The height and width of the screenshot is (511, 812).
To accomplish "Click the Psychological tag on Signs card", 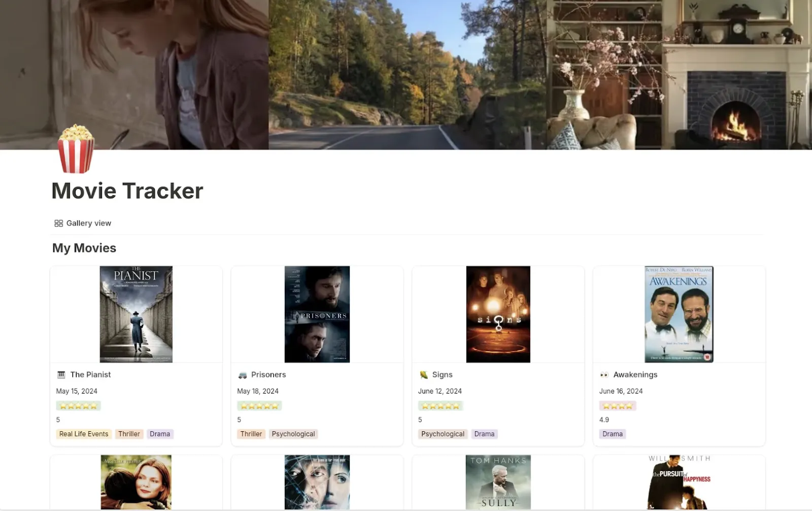I will pos(443,434).
